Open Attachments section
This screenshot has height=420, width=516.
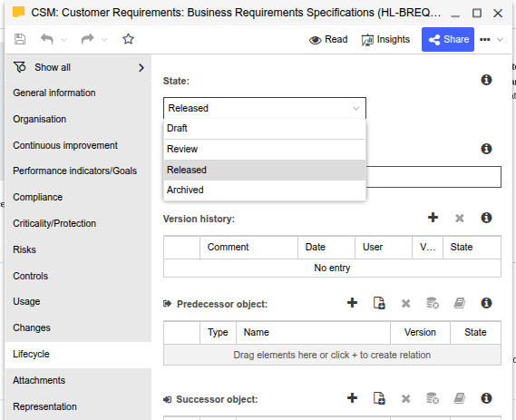(78, 380)
